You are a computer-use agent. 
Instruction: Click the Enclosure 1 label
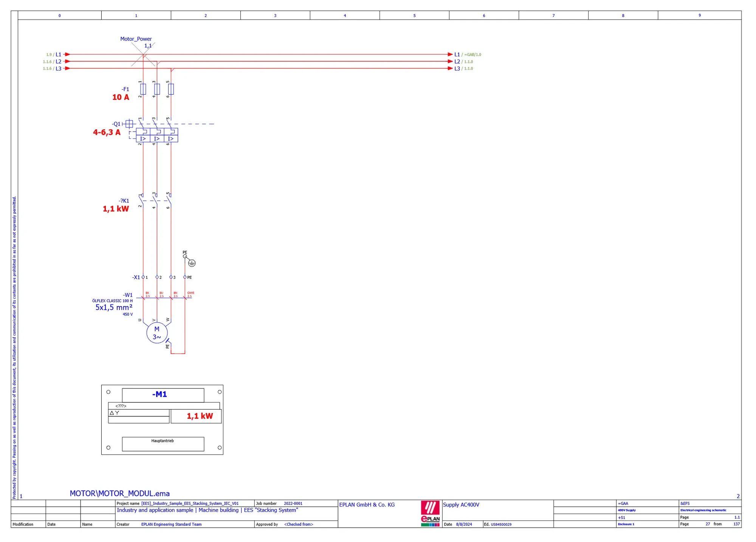(x=626, y=524)
